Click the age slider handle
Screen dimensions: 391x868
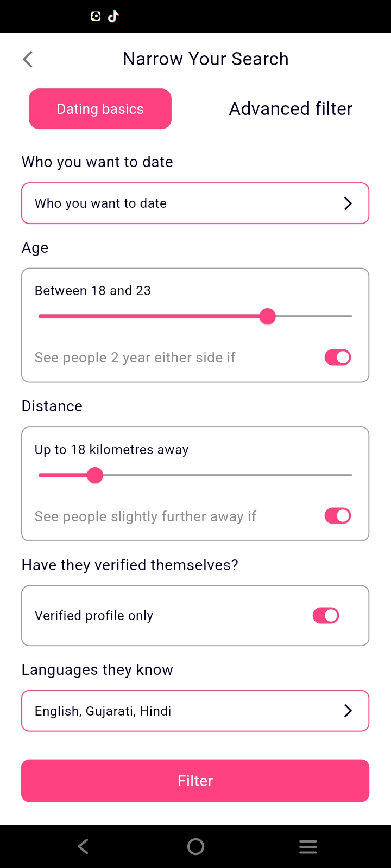coord(267,316)
